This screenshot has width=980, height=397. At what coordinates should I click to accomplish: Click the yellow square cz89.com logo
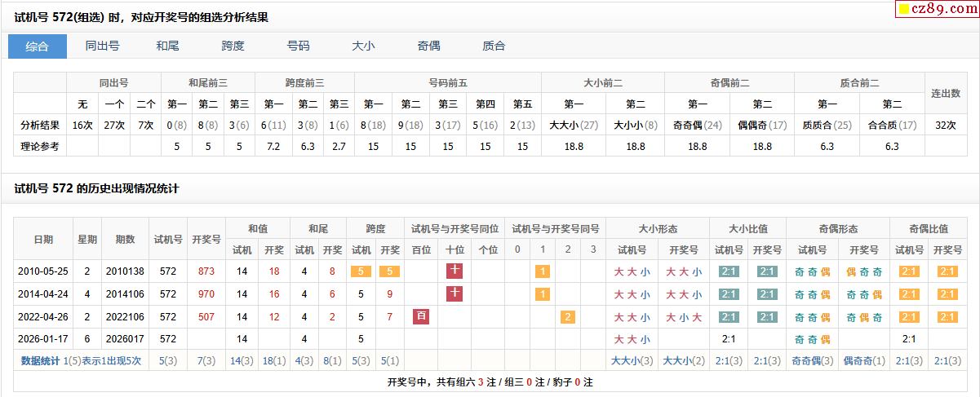904,10
